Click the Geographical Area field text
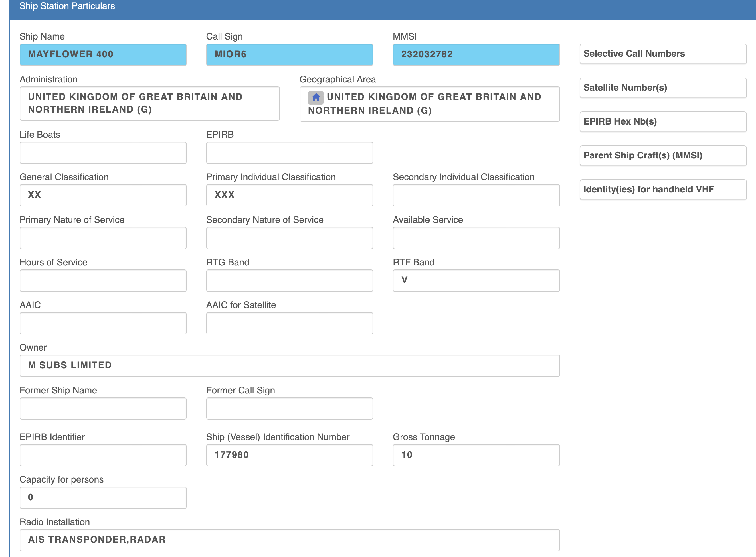 point(429,104)
